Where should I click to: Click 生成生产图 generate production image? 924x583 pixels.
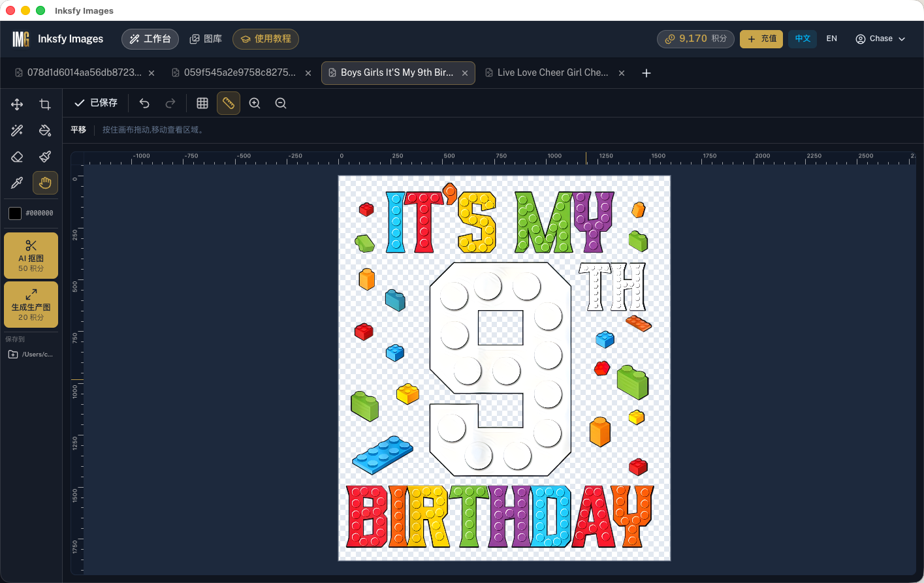31,305
